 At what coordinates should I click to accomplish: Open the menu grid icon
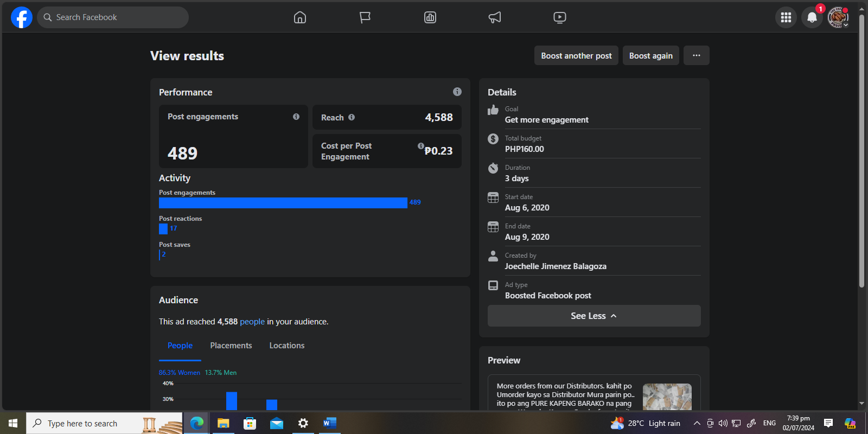(x=786, y=17)
